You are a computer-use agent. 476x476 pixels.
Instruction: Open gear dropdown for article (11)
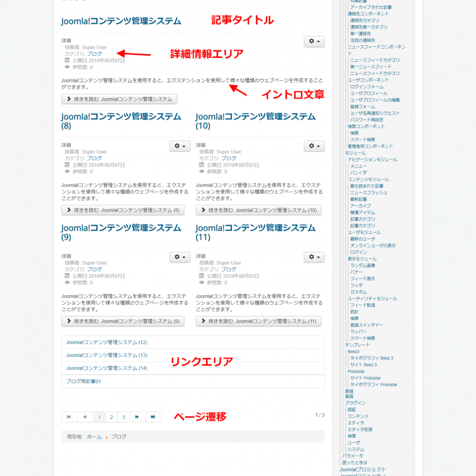[x=314, y=257]
